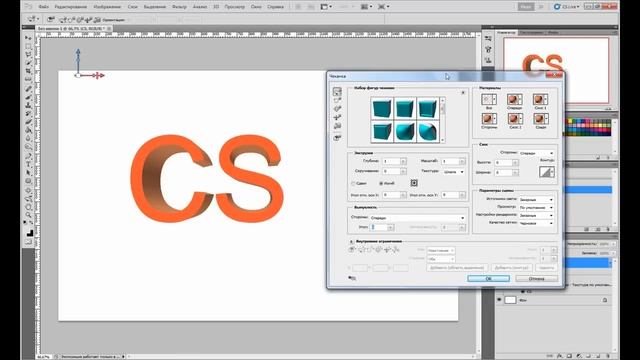Screen dimensions: 640x360
Task: Click the lock icon on Фон layer
Action: pyautogui.click(x=604, y=300)
